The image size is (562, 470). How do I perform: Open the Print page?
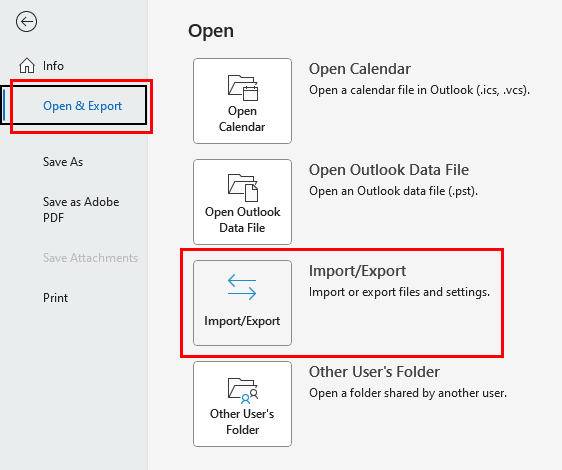(x=55, y=298)
